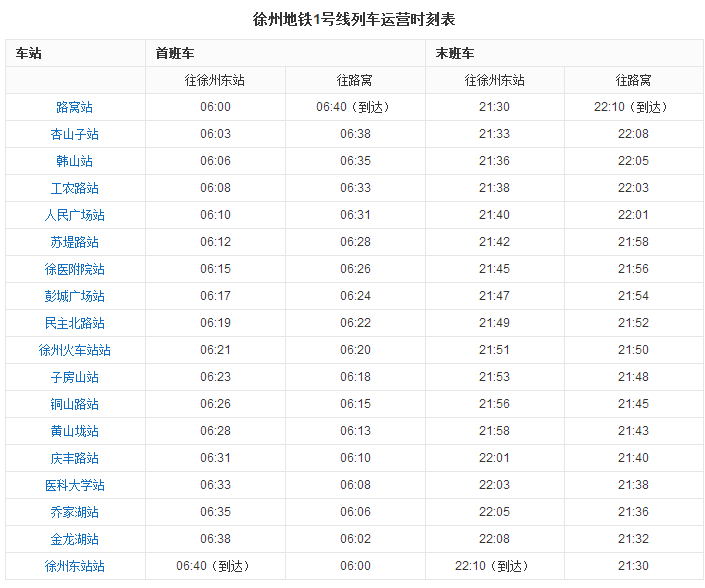Open the 徐州东站站 station link
Image resolution: width=705 pixels, height=588 pixels.
coord(75,566)
